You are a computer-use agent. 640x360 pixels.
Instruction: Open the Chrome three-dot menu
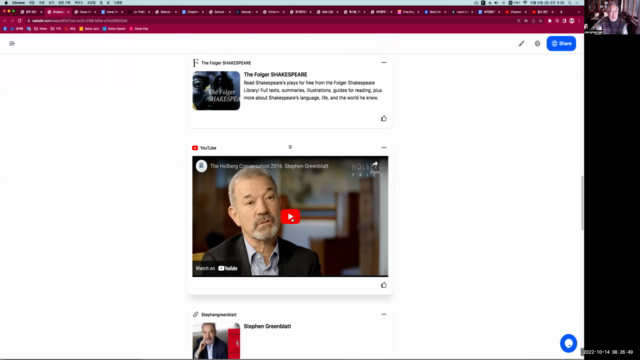579,20
